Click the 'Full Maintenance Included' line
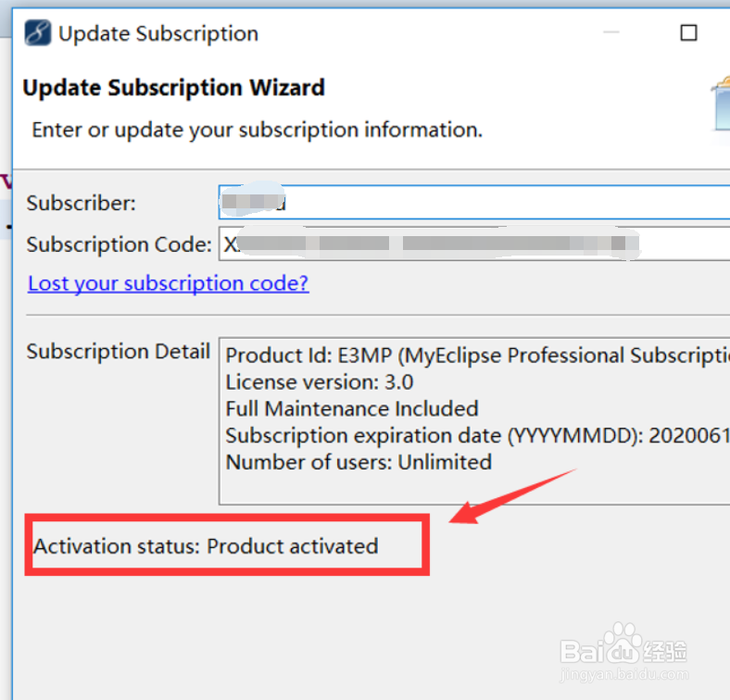The height and width of the screenshot is (700, 730). (352, 408)
